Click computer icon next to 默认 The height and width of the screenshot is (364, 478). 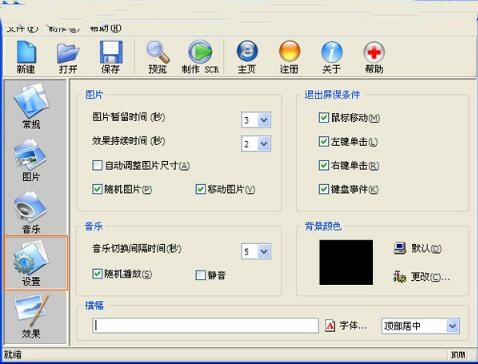[x=400, y=248]
